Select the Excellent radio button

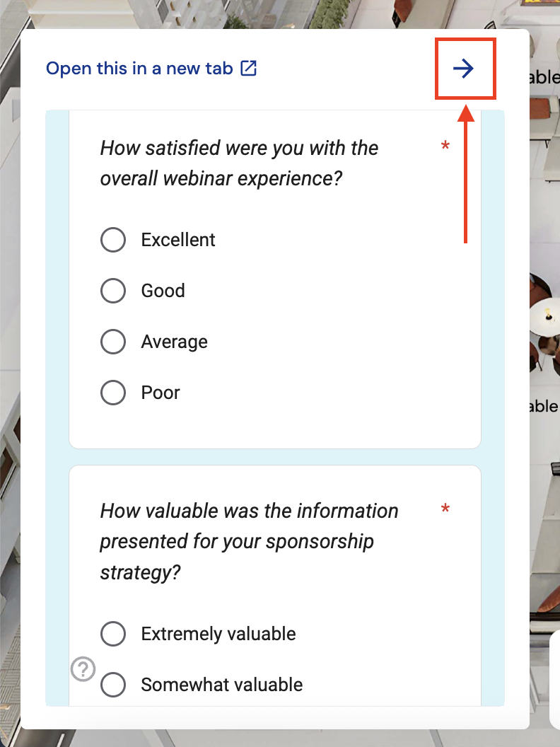[113, 240]
